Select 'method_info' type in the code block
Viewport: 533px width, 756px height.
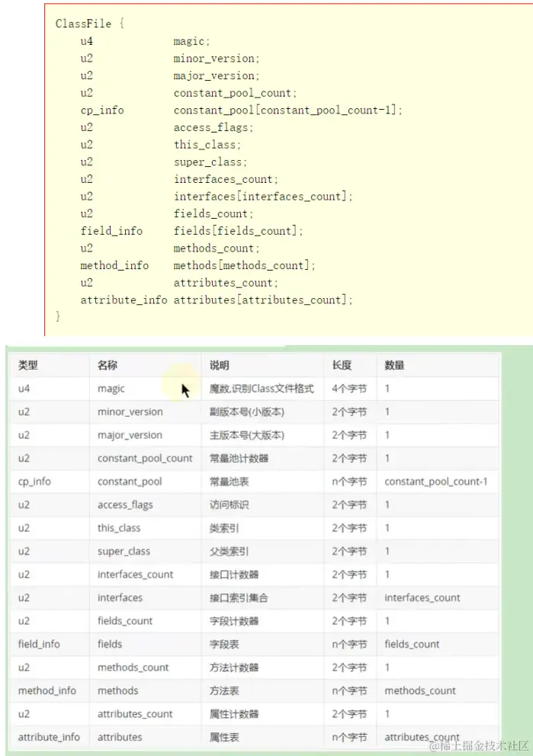[115, 266]
